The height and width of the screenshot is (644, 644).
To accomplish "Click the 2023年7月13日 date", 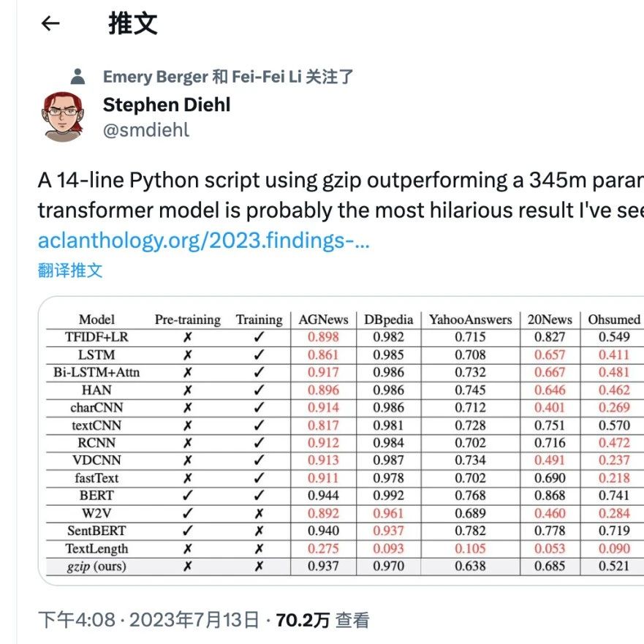I will click(195, 621).
